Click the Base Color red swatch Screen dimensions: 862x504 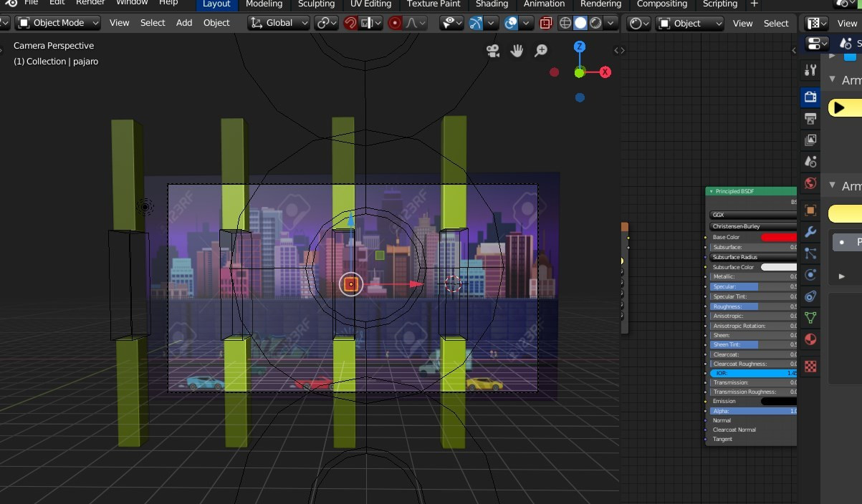pyautogui.click(x=779, y=237)
